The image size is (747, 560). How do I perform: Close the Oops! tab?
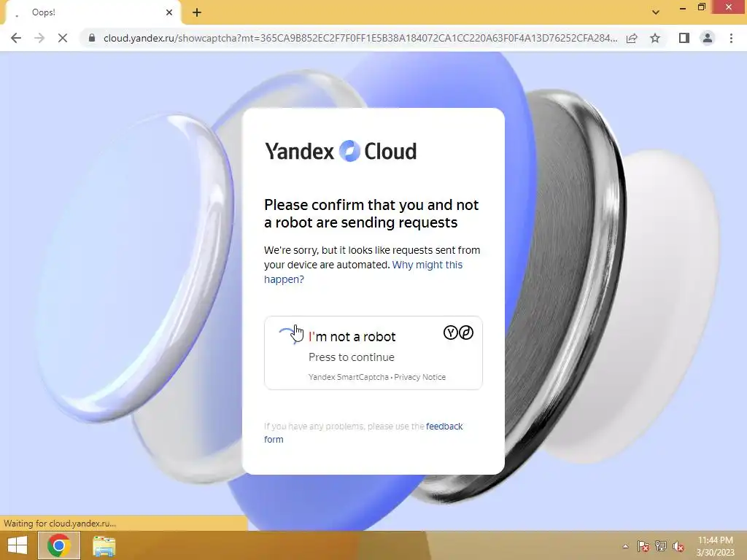tap(169, 12)
